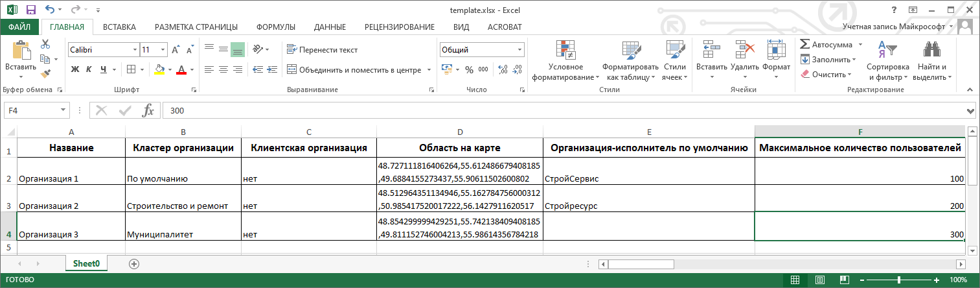This screenshot has width=980, height=288.
Task: Click the Автосумма button
Action: (x=831, y=45)
